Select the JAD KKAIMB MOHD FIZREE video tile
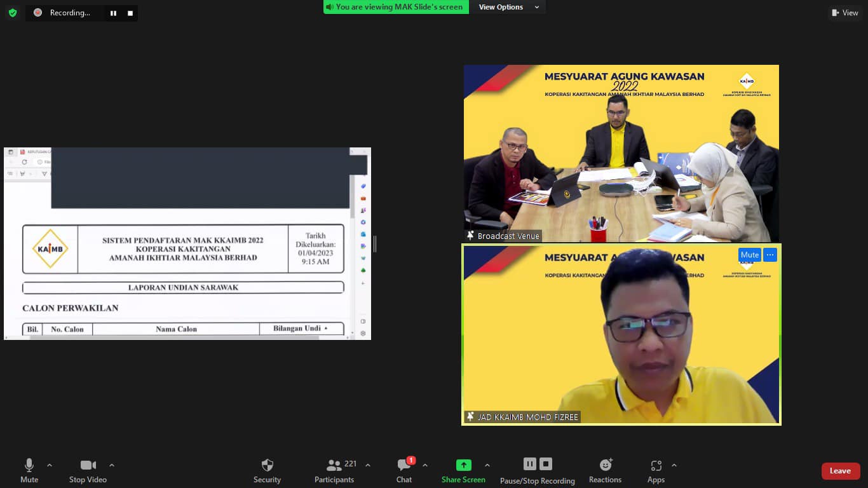This screenshot has height=488, width=868. pos(621,334)
